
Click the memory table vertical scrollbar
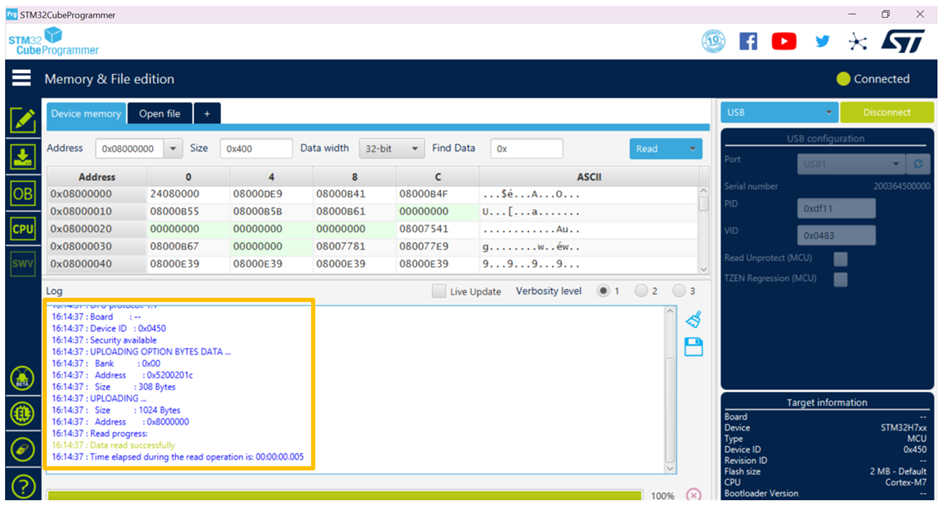point(704,230)
